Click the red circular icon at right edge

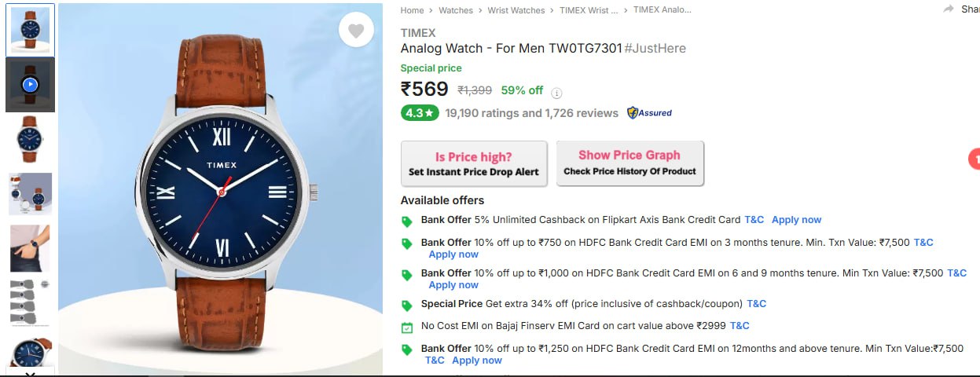tap(974, 159)
